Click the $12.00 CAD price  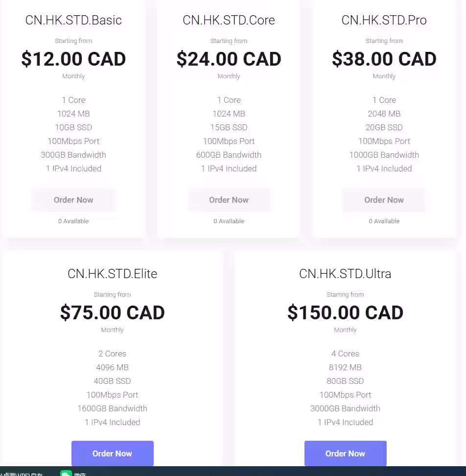coord(73,59)
